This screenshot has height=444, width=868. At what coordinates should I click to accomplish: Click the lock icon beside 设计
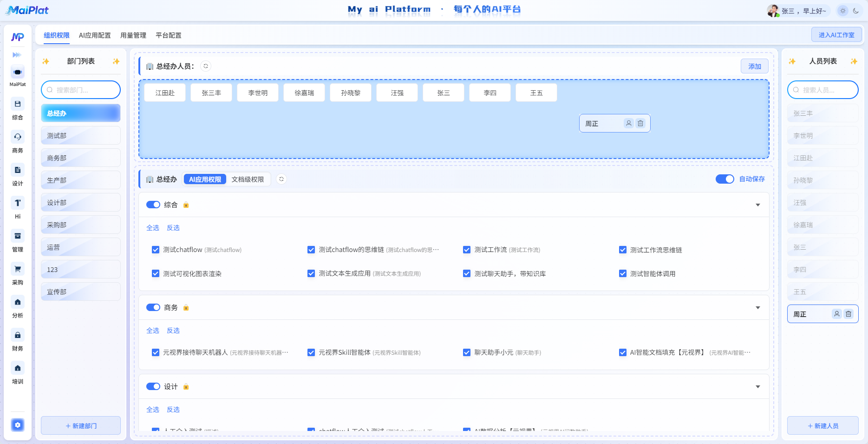[186, 387]
